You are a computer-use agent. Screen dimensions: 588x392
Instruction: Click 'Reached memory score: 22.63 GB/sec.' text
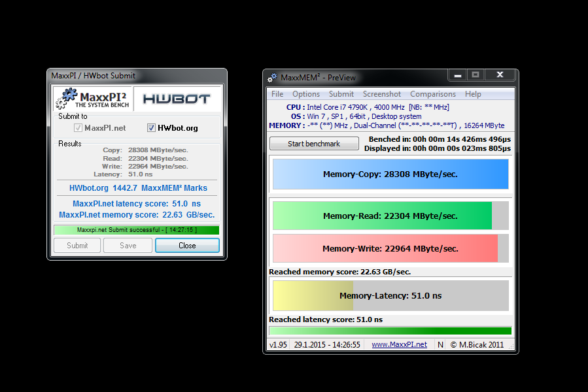[x=339, y=272]
